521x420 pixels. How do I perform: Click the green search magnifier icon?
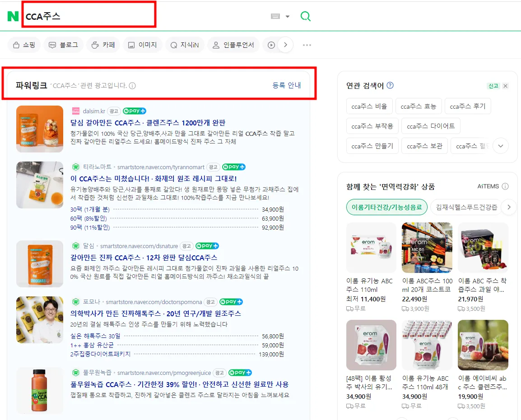305,16
